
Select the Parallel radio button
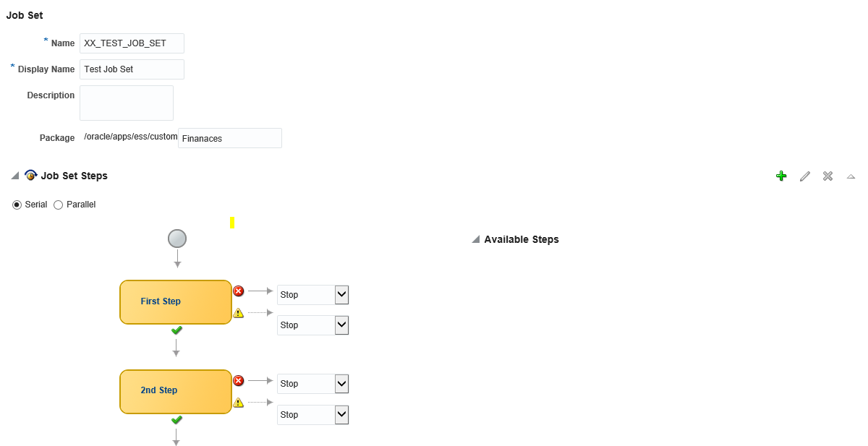coord(59,205)
